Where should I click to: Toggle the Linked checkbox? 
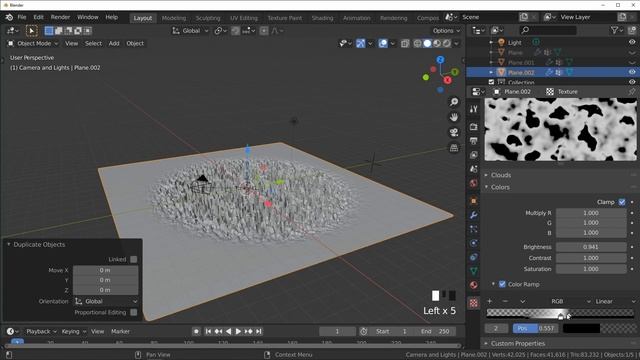(x=133, y=259)
